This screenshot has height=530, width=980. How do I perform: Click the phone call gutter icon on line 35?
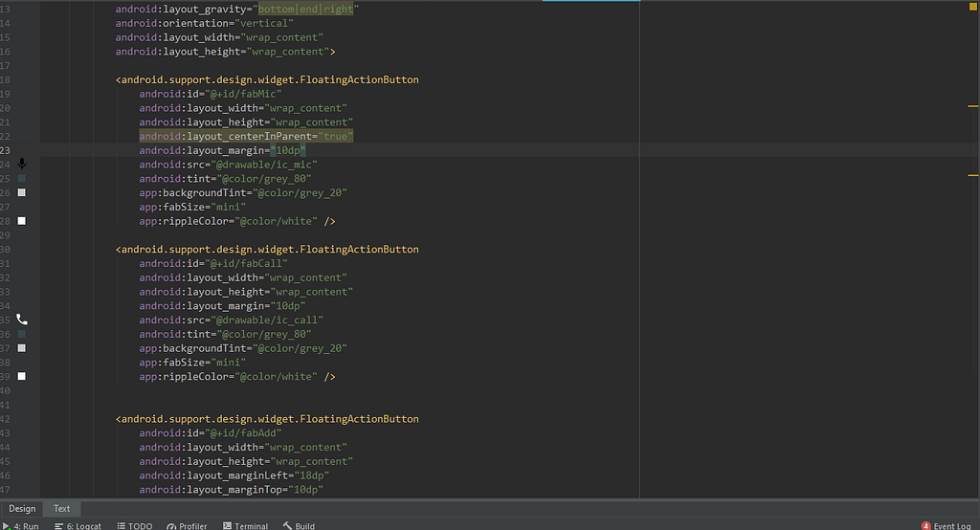coord(22,320)
